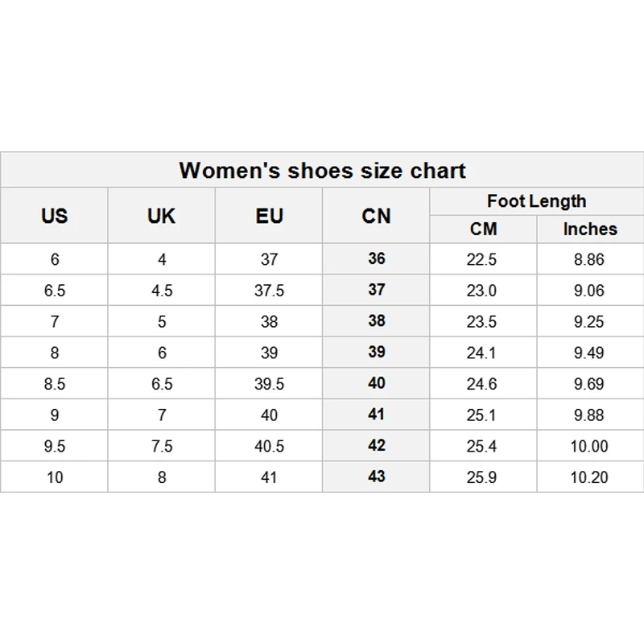Select the UK column header
Viewport: 644px width, 644px height.
(162, 216)
